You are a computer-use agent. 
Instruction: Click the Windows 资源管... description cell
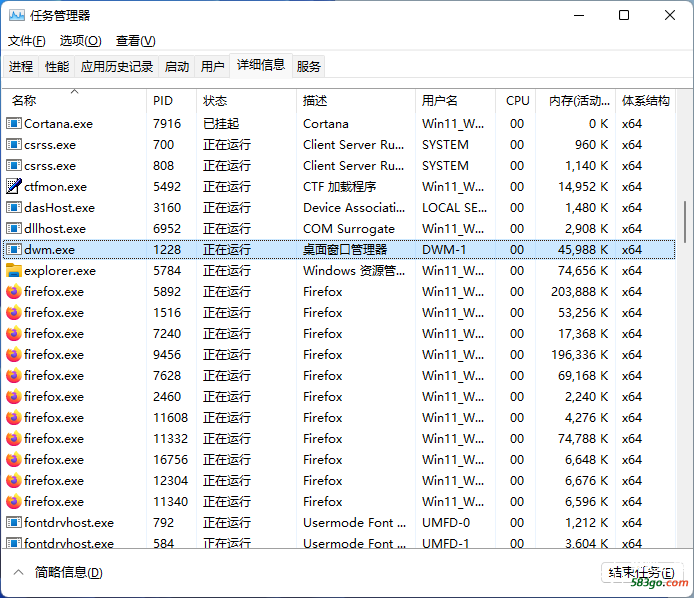[354, 270]
